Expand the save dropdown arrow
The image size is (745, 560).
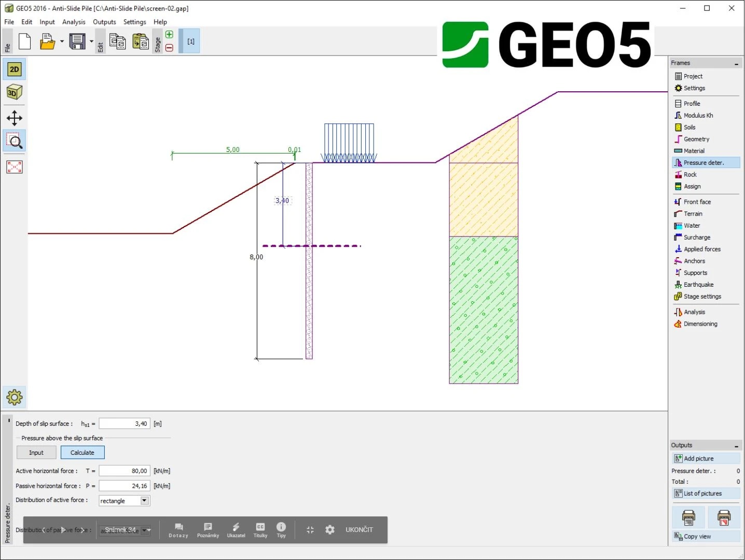(91, 41)
